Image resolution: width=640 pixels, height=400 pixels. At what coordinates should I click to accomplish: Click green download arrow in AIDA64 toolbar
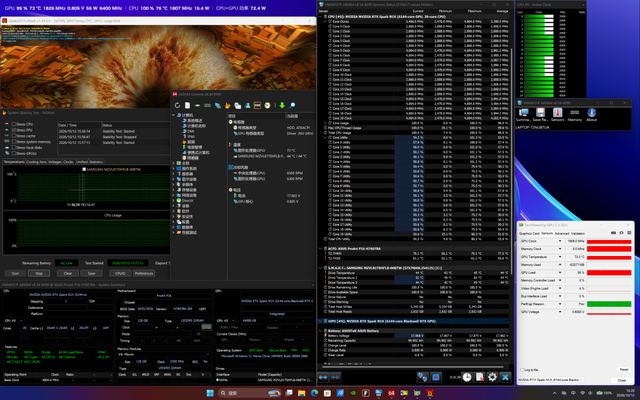click(282, 105)
